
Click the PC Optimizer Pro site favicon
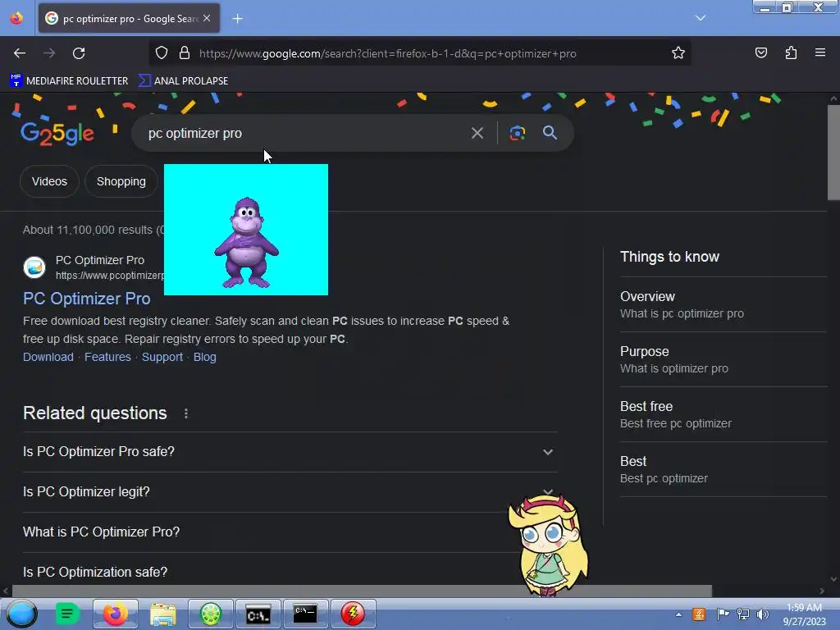pos(34,267)
